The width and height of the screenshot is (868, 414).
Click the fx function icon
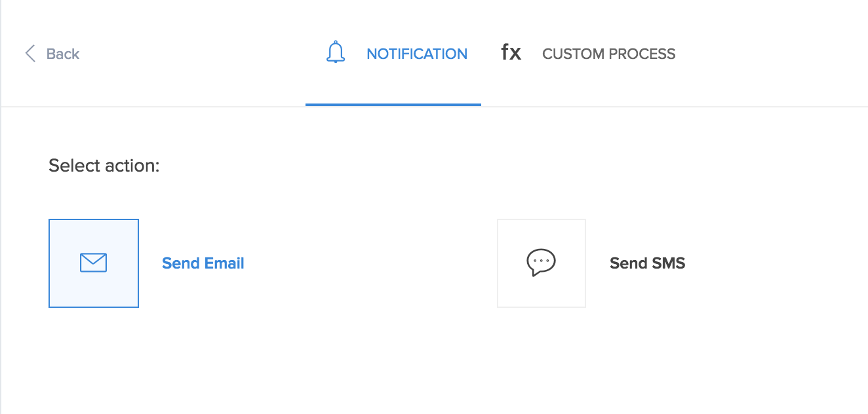pos(511,52)
